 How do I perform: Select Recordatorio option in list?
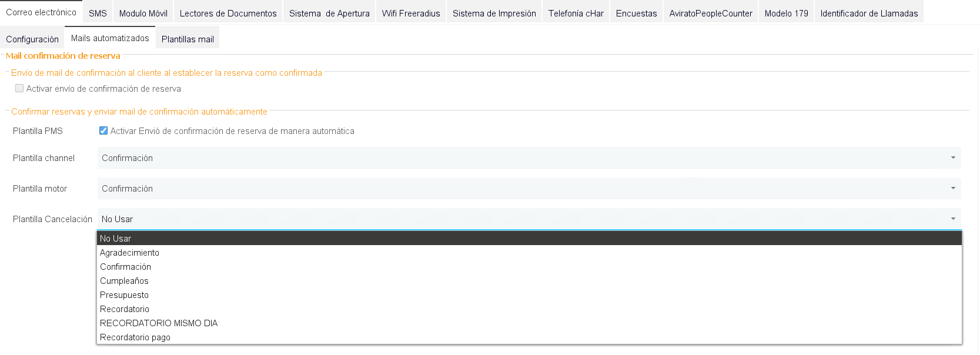coord(529,309)
